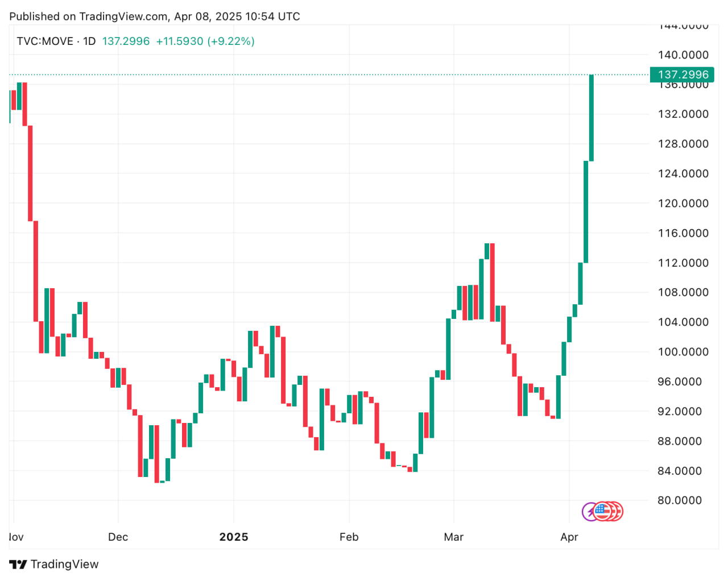This screenshot has height=581, width=728.
Task: Click the latest tall green candle
Action: pyautogui.click(x=591, y=118)
